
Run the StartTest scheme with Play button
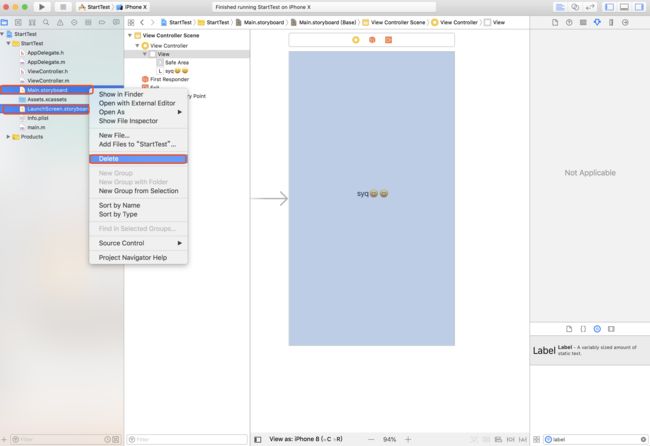pyautogui.click(x=41, y=7)
